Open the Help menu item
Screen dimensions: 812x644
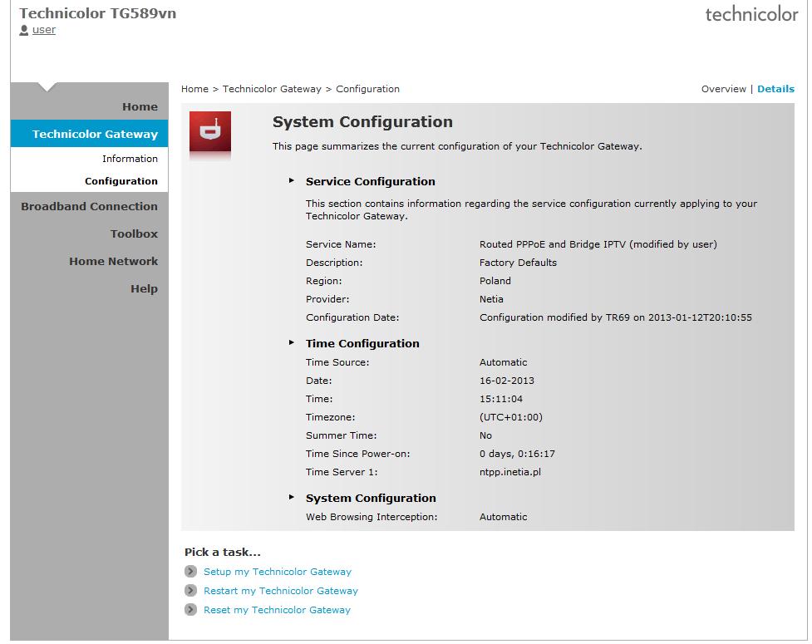pos(144,289)
